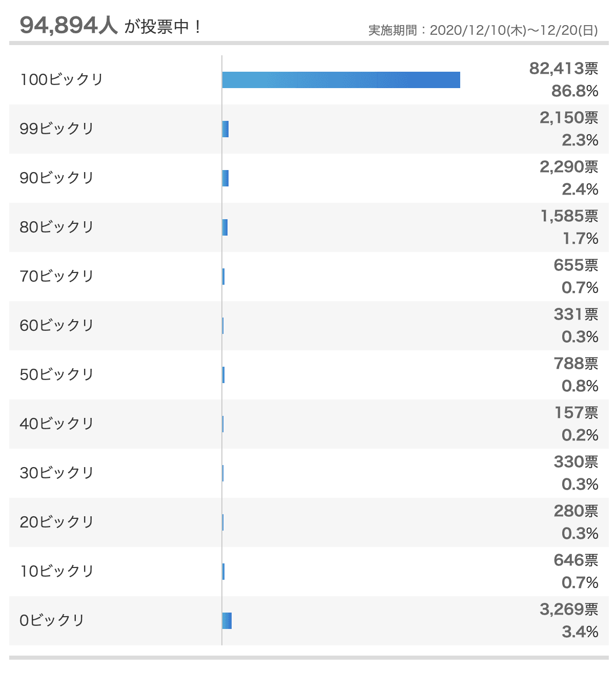Click the 40ビックリ label
This screenshot has width=616, height=673.
click(57, 424)
